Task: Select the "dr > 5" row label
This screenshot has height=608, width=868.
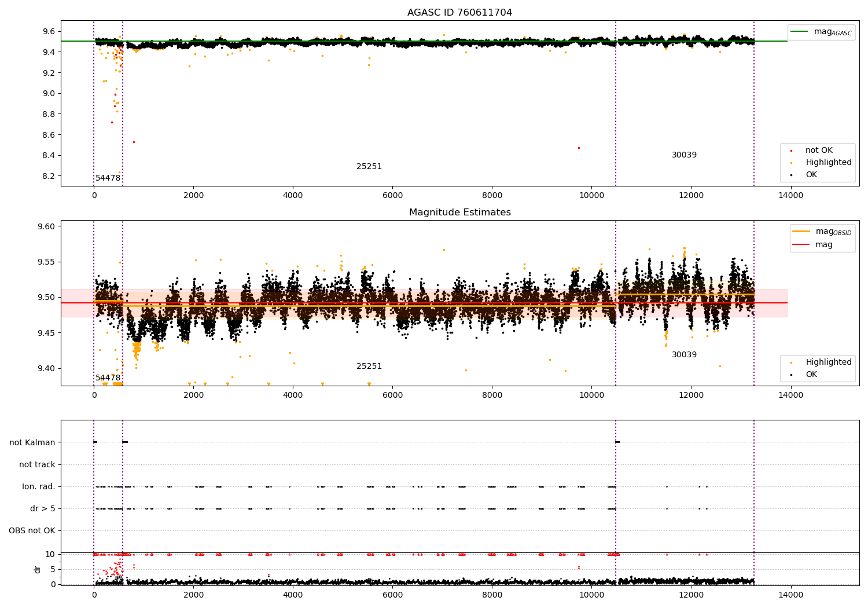Action: 43,508
